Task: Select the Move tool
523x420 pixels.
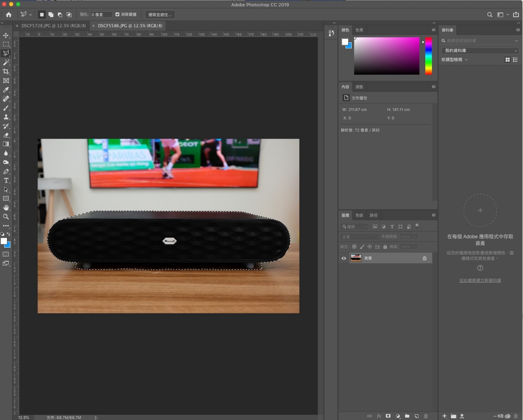Action: click(x=6, y=35)
